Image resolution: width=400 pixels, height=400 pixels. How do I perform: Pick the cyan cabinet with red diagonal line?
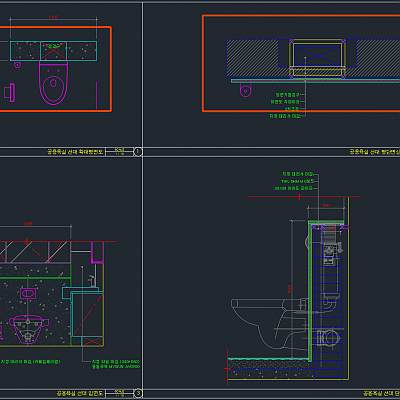coord(88,314)
